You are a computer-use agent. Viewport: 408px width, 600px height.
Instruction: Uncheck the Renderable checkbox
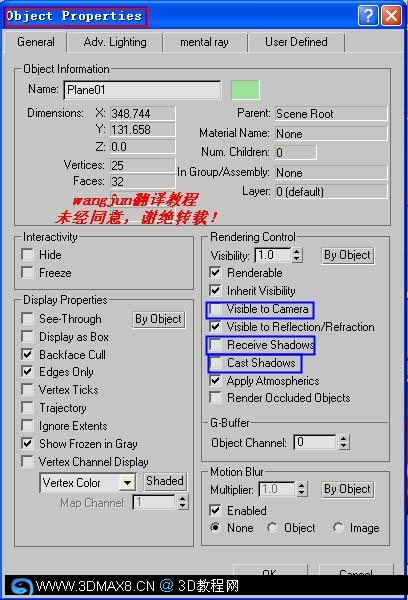[215, 272]
